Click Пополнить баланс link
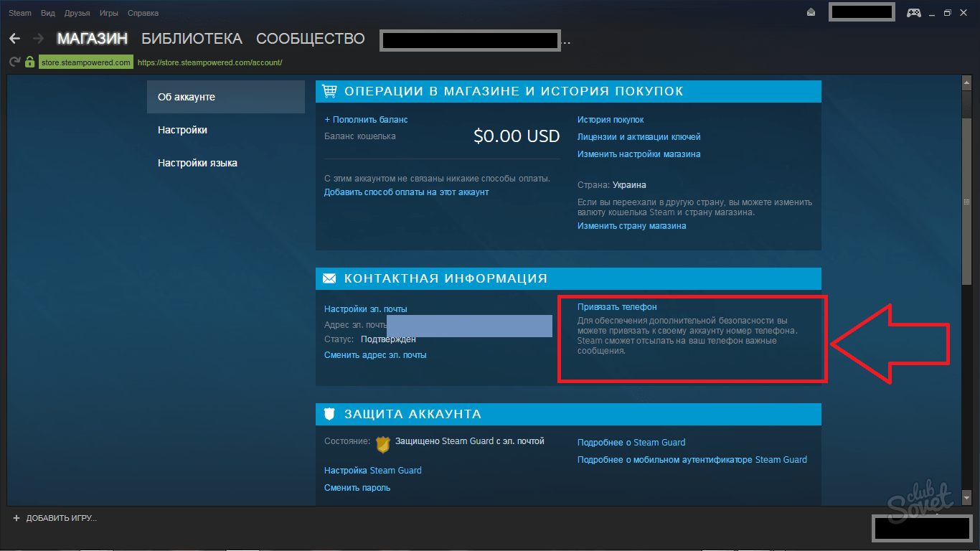The image size is (980, 551). click(366, 120)
